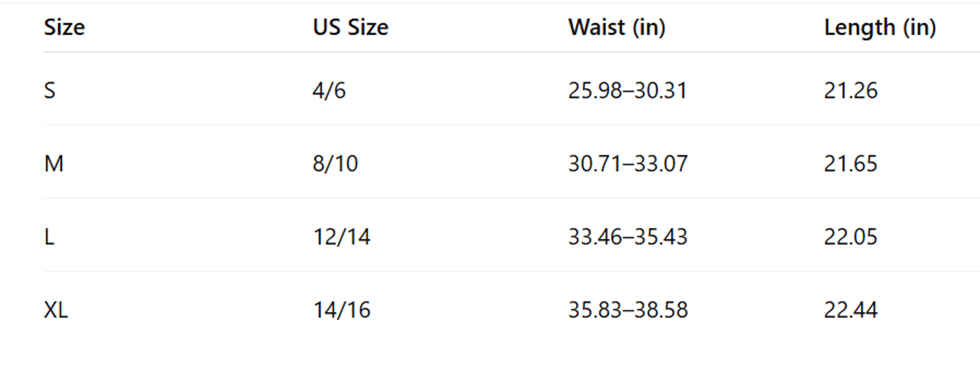Click waist value 35.83–38.58
Viewport: 980px width, 381px height.
[x=628, y=310]
